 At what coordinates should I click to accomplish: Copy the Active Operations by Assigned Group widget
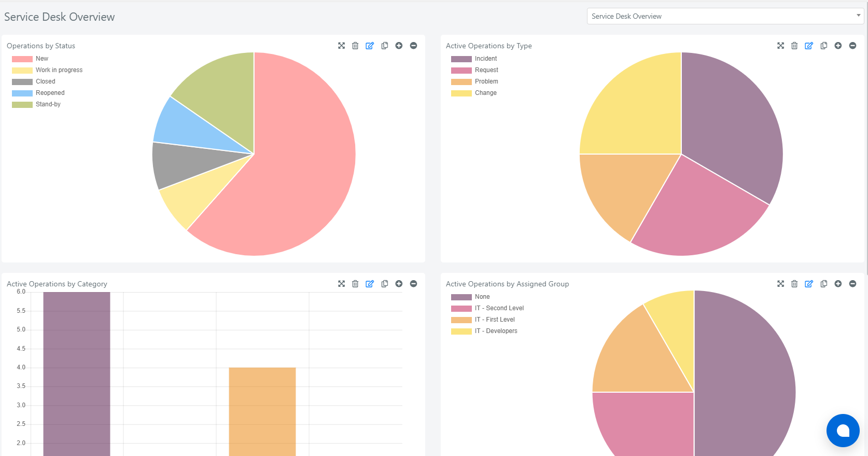coord(823,284)
